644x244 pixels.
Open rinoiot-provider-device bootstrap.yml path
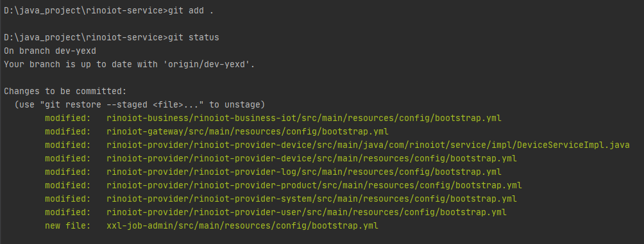311,158
